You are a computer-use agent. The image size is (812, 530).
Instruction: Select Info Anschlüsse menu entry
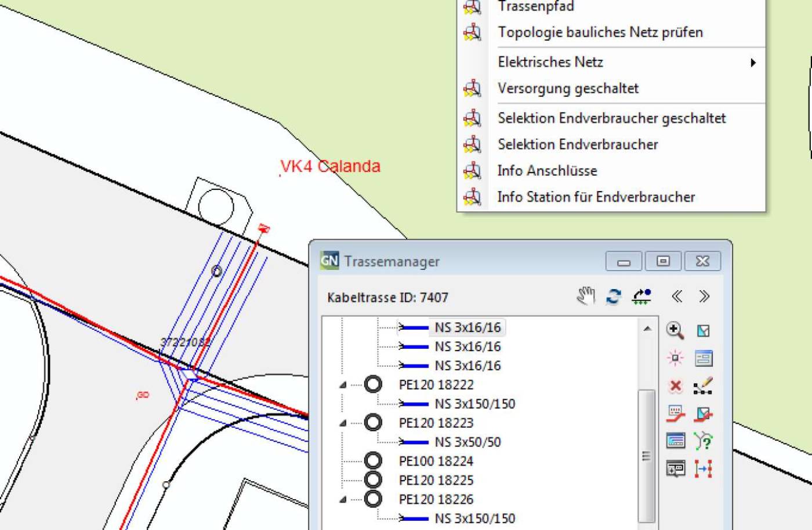[547, 171]
